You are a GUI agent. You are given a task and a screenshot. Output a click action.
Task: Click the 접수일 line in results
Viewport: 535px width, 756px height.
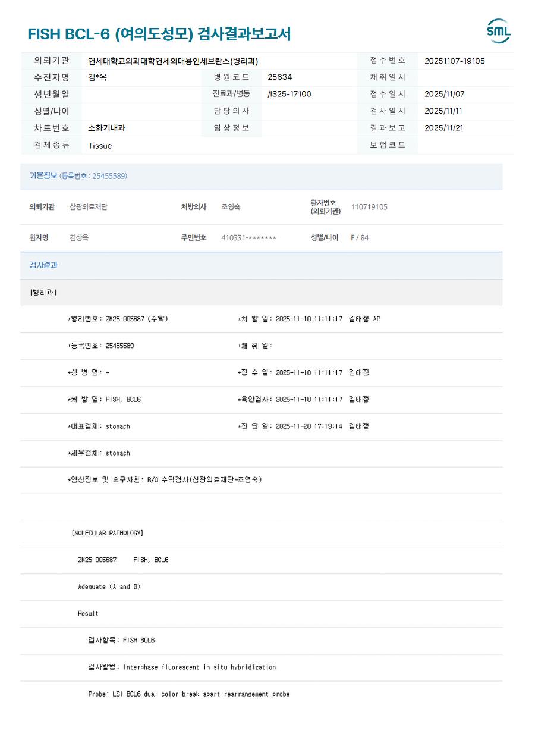click(303, 372)
